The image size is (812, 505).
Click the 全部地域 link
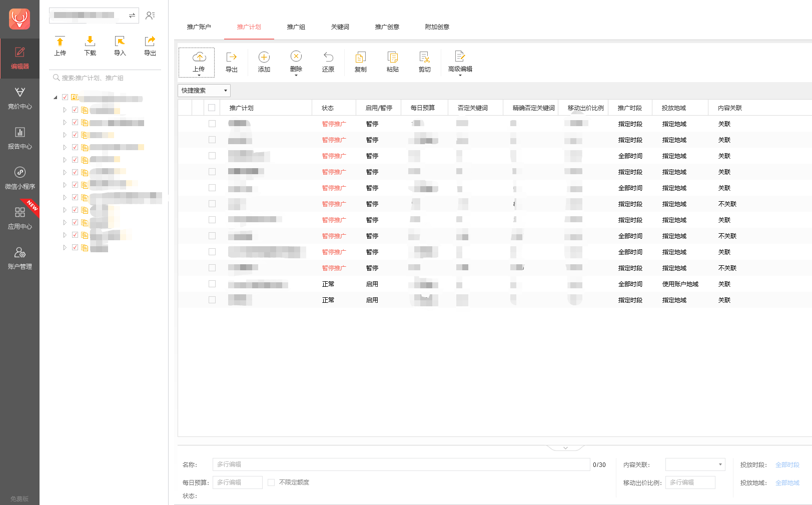coord(787,483)
